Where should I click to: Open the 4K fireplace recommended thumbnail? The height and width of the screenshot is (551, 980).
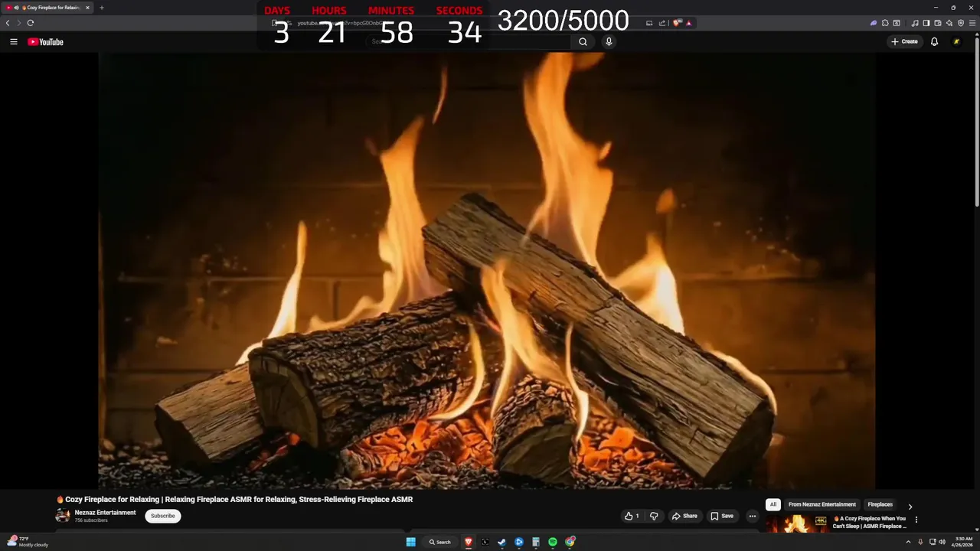tap(797, 523)
